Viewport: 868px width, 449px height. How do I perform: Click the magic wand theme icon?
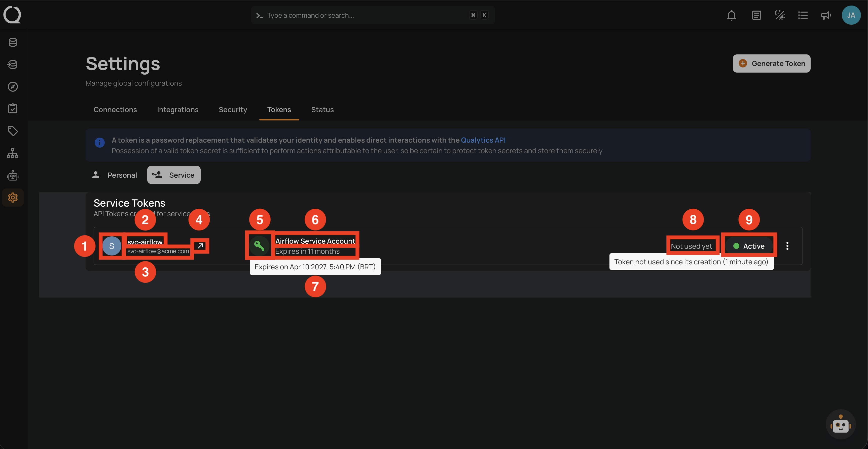(x=780, y=15)
